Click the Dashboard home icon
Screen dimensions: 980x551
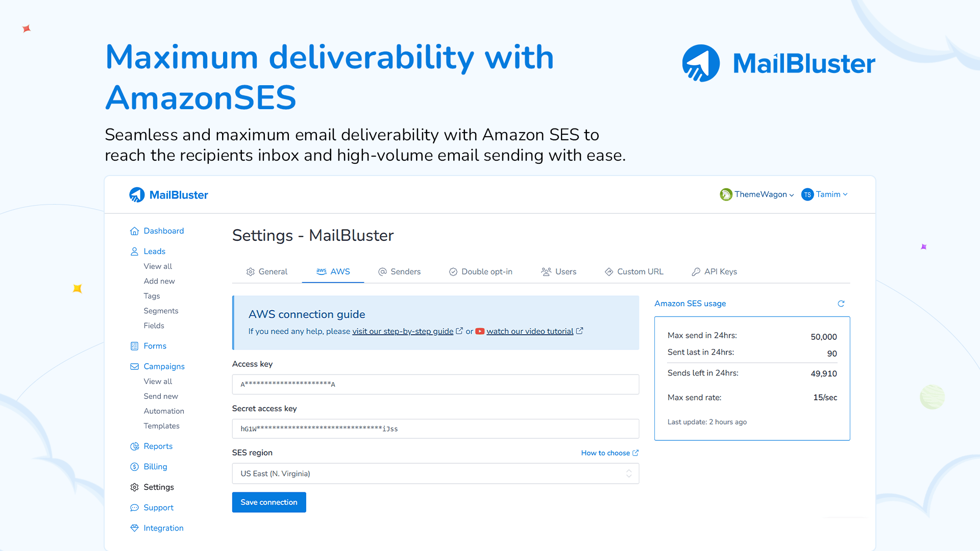coord(134,231)
